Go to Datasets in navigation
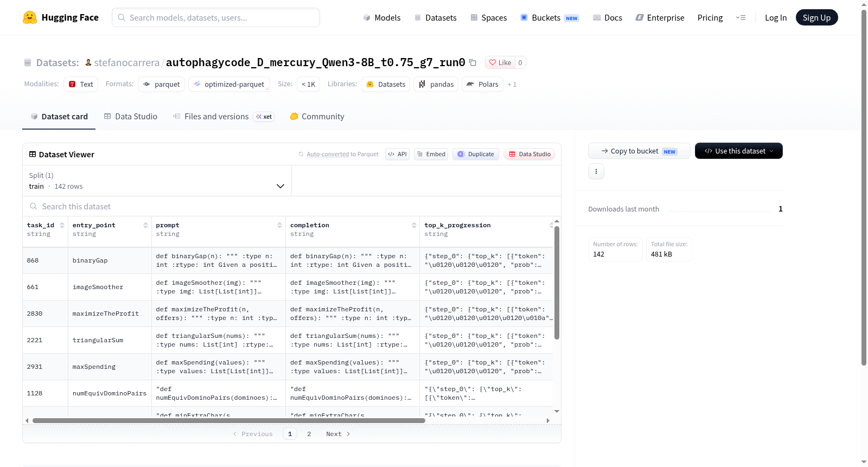 (435, 17)
